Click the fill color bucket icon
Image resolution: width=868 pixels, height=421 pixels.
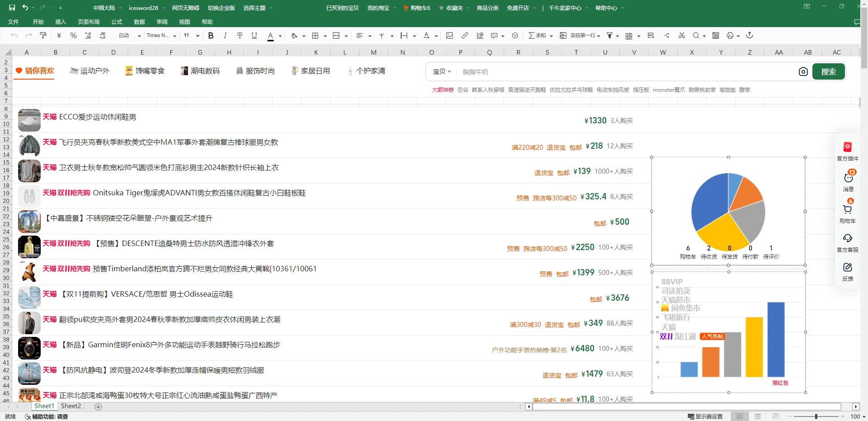(294, 36)
